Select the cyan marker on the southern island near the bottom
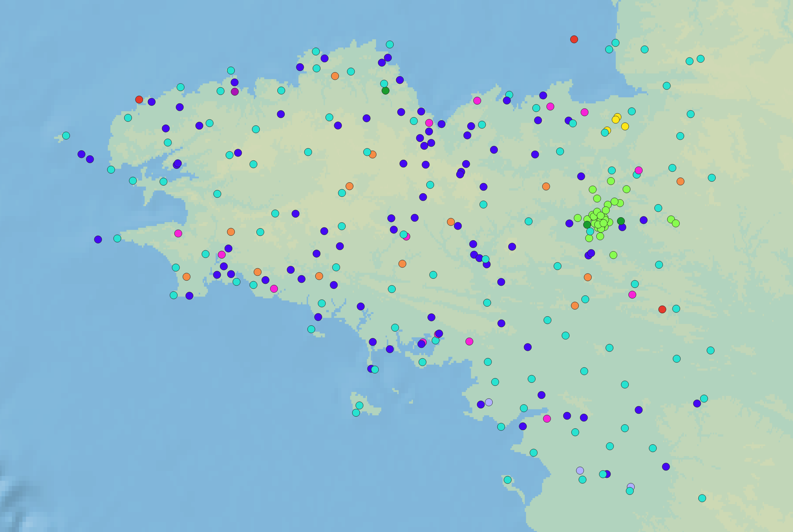793x532 pixels. point(508,480)
